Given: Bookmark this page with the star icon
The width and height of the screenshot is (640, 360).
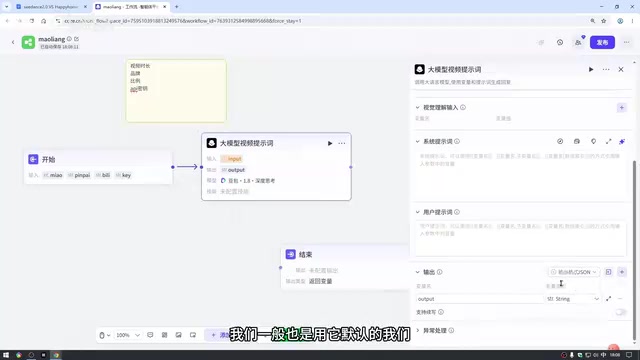Looking at the screenshot, I should (604, 21).
